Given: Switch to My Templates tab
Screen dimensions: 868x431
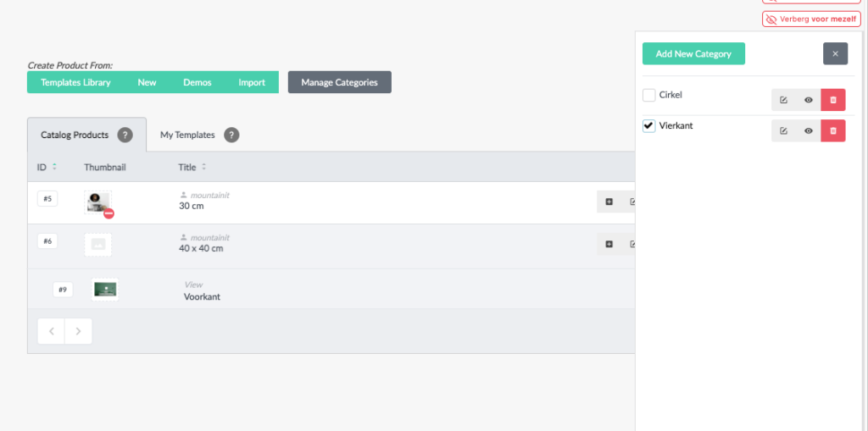Looking at the screenshot, I should [x=187, y=135].
